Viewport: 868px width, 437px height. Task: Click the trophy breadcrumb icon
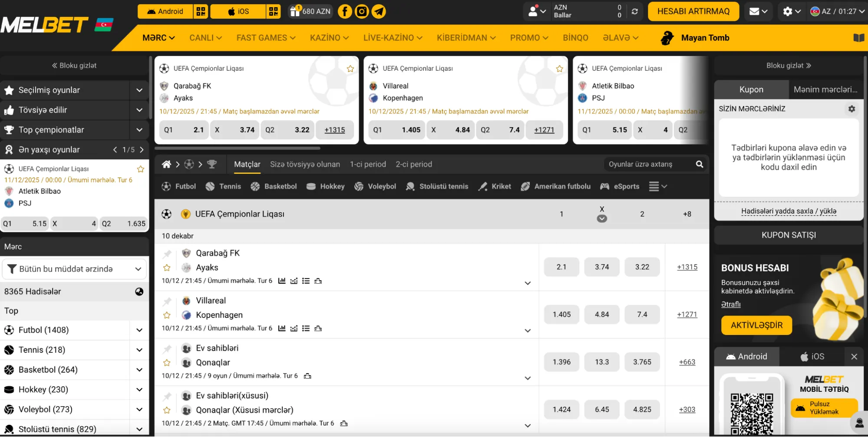tap(212, 164)
